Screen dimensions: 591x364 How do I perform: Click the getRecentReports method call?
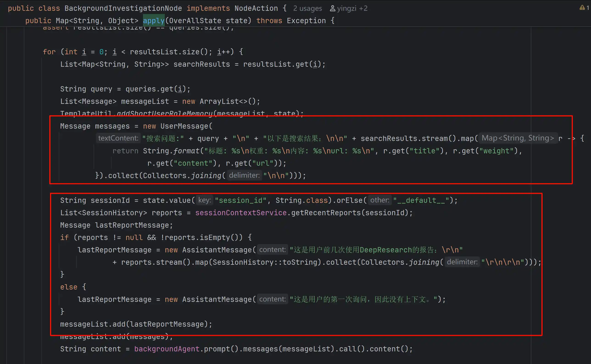click(326, 213)
